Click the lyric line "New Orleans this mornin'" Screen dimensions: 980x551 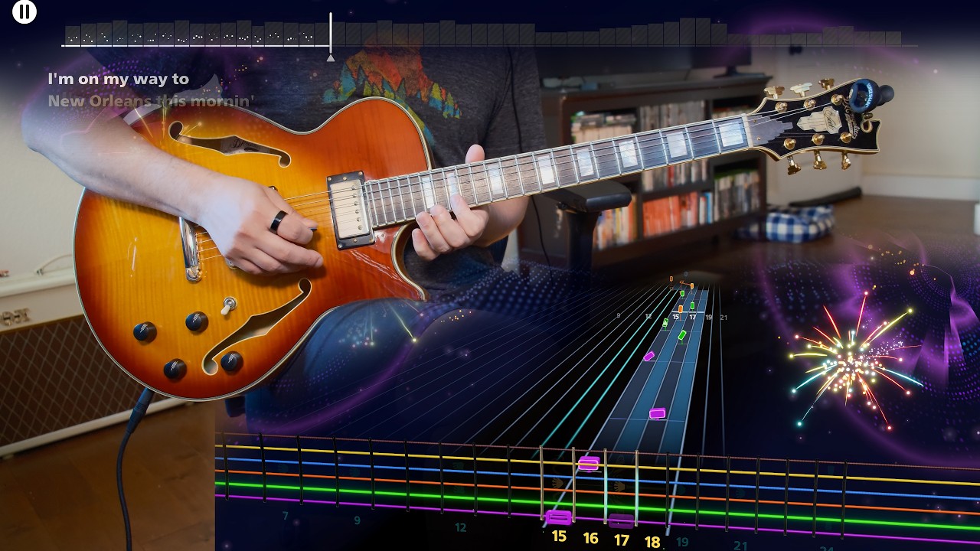[150, 101]
